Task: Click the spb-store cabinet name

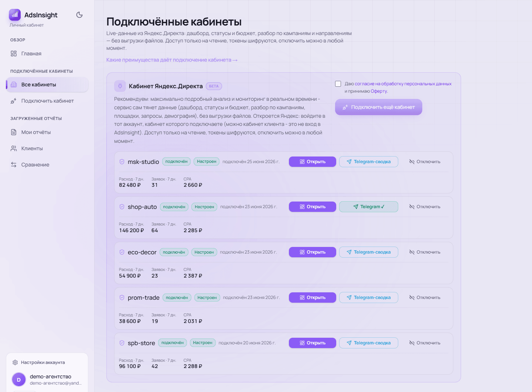Action: pos(141,343)
